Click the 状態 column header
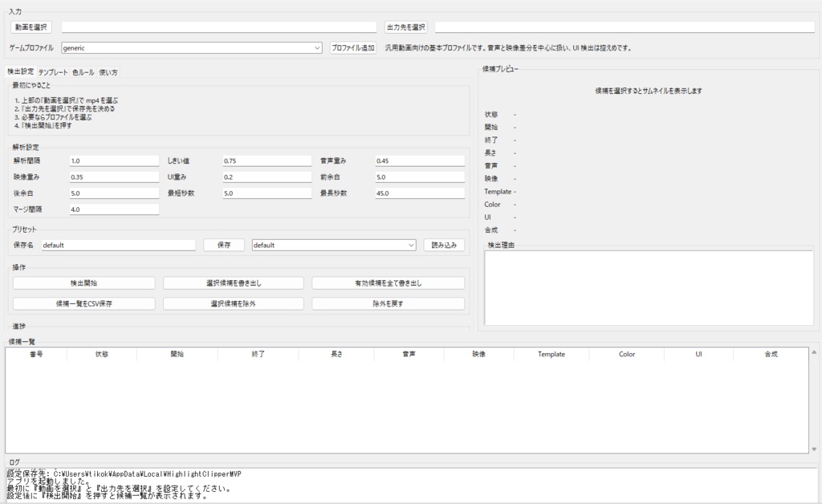 pos(102,354)
